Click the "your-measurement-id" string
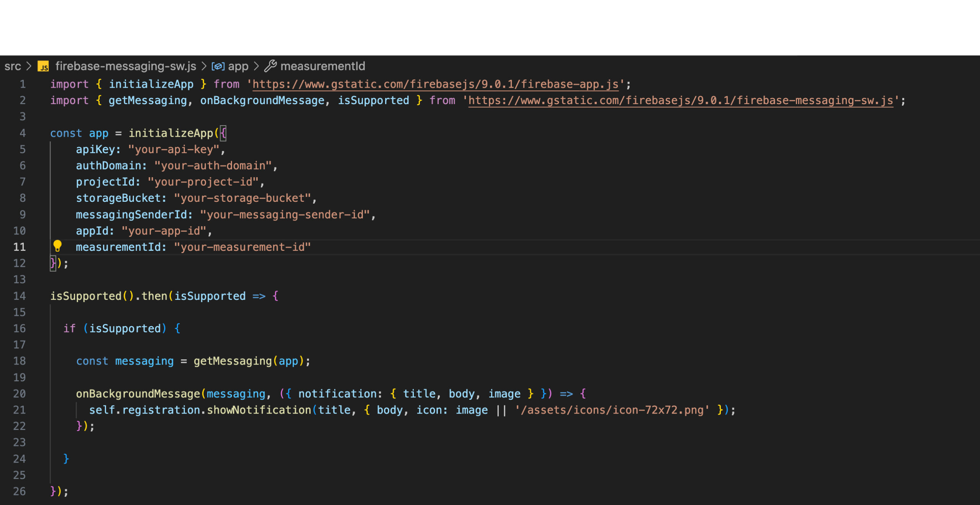Screen dimensions: 980x505 pyautogui.click(x=242, y=247)
